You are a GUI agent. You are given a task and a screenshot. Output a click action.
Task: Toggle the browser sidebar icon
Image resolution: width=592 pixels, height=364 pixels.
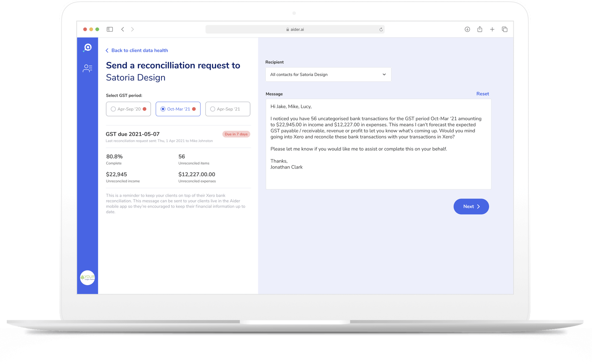point(110,29)
